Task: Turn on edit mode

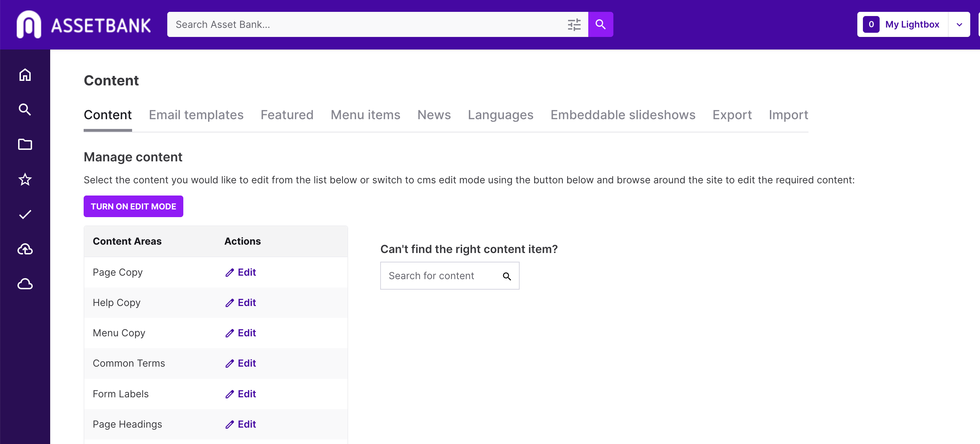Action: coord(133,207)
